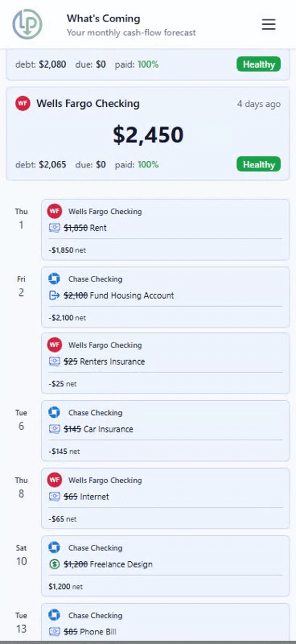Click Chase logo on Freelance Design entry

point(54,548)
